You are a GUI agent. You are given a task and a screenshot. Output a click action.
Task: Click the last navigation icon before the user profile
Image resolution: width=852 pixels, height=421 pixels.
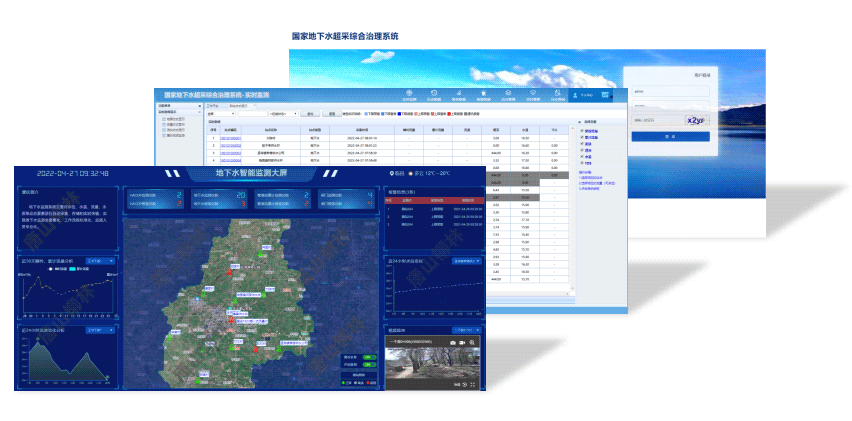tap(558, 94)
